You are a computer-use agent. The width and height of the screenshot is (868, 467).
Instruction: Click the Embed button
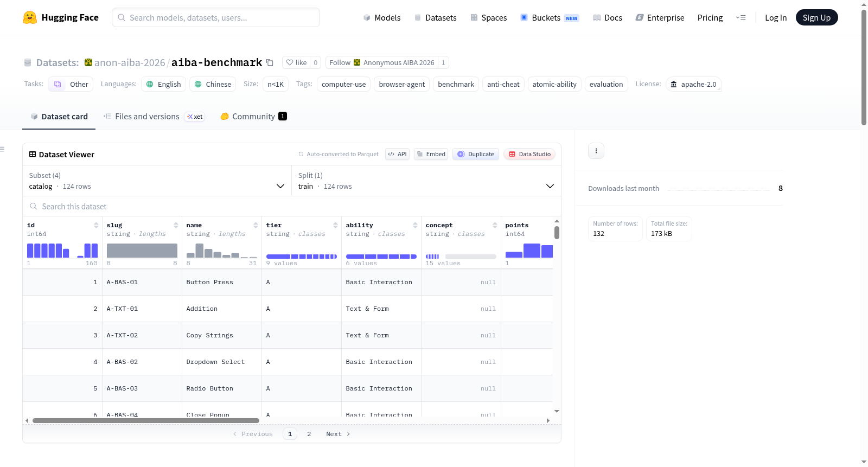(x=431, y=154)
